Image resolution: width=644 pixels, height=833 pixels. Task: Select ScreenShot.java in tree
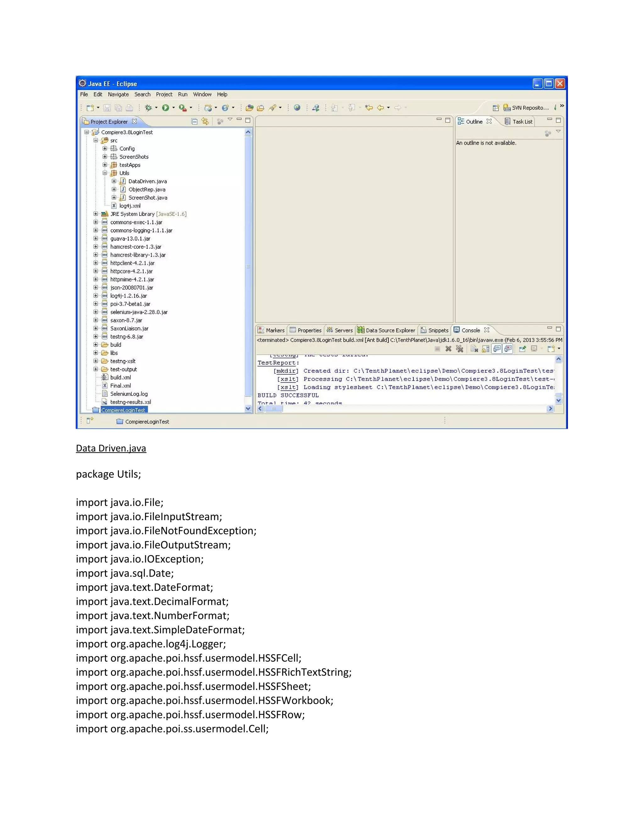point(148,198)
